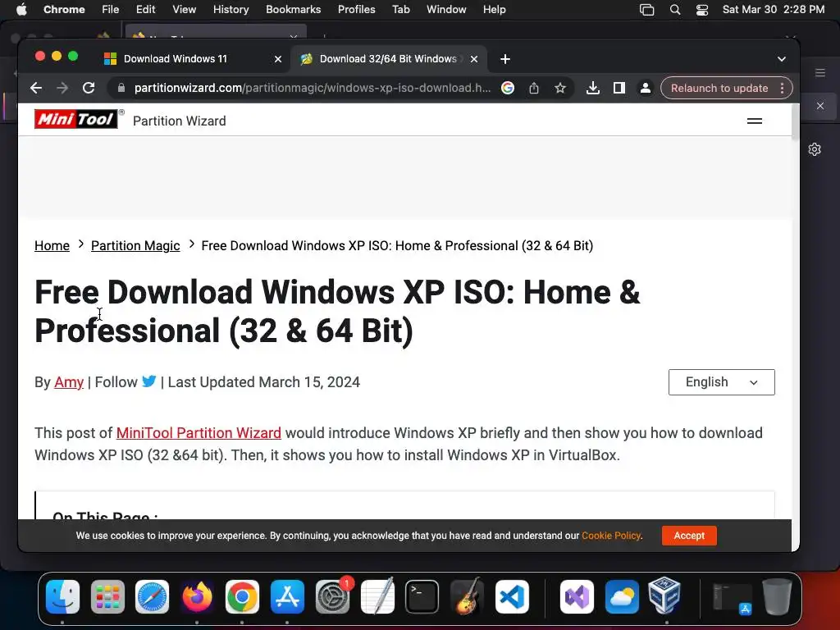This screenshot has width=840, height=630.
Task: Toggle the Chrome side panel icon
Action: point(619,88)
